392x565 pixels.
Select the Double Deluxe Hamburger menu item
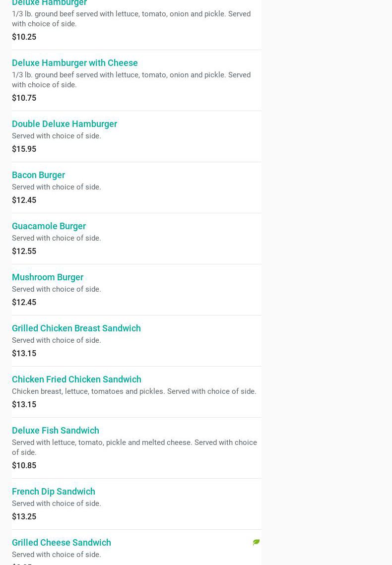point(65,124)
